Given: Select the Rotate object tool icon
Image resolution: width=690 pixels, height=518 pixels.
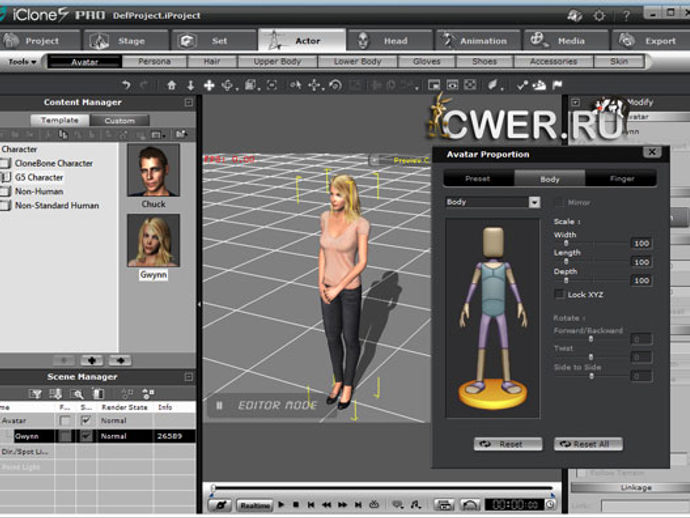Looking at the screenshot, I should tap(335, 85).
